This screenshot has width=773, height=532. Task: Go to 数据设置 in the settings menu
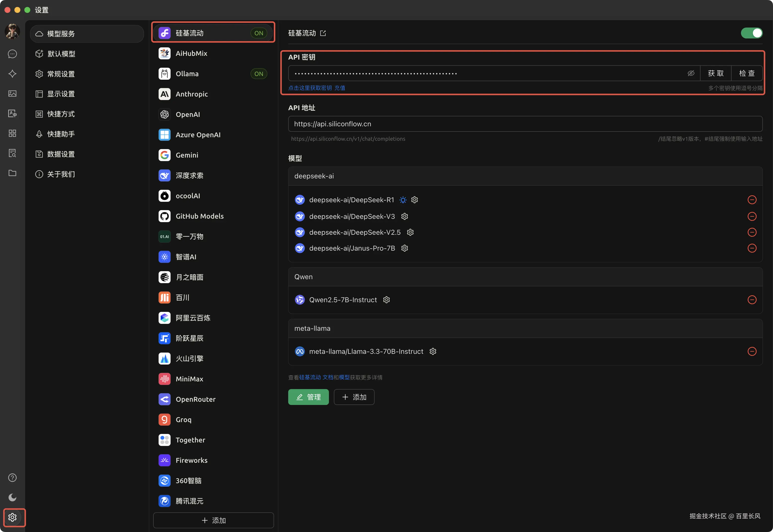tap(61, 154)
